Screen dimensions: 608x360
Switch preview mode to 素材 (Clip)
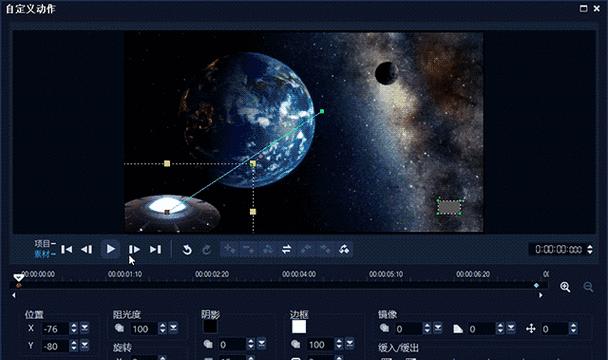pos(44,254)
